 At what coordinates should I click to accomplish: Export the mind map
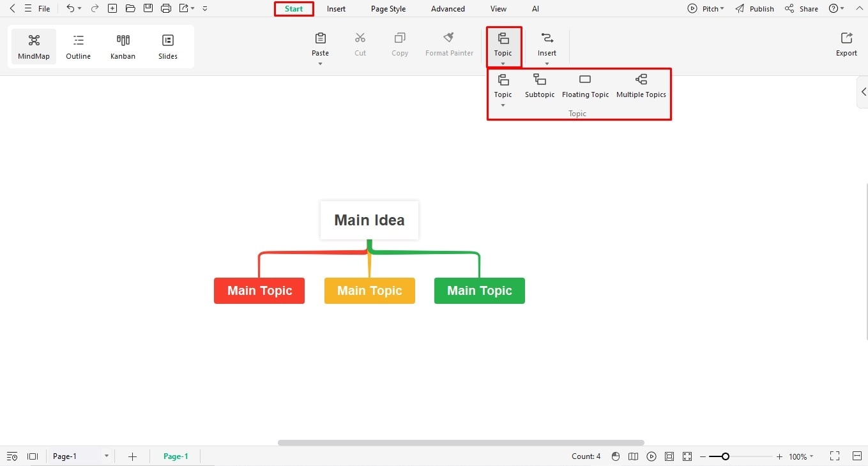click(847, 45)
